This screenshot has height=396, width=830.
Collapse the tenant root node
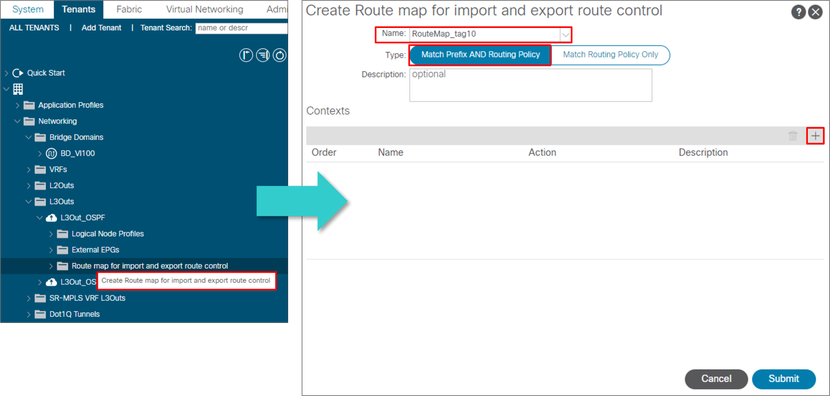click(6, 89)
